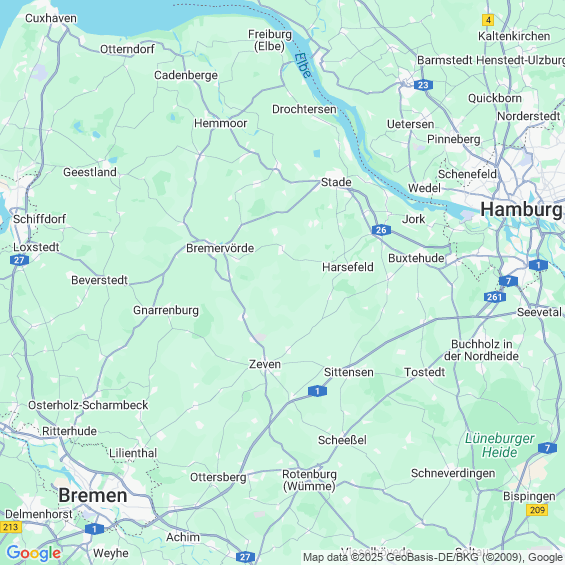Click the Cuxhaven town label
Viewport: 565px width, 565px height.
pyautogui.click(x=51, y=18)
